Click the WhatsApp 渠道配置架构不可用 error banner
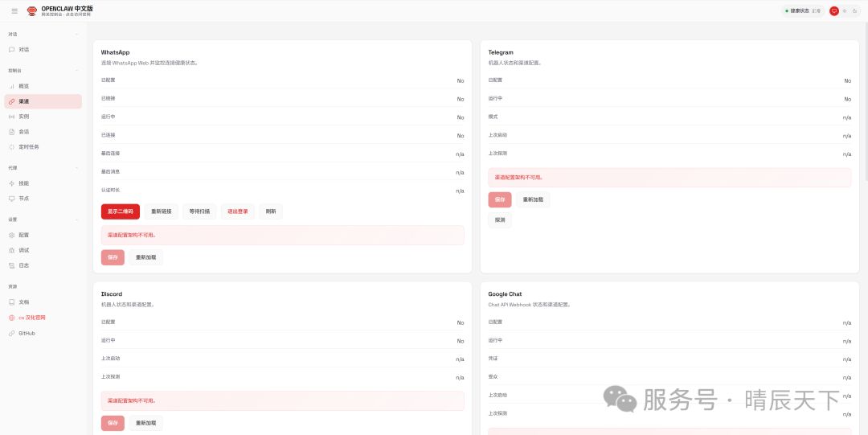Screen dimensions: 868x435 [x=282, y=235]
